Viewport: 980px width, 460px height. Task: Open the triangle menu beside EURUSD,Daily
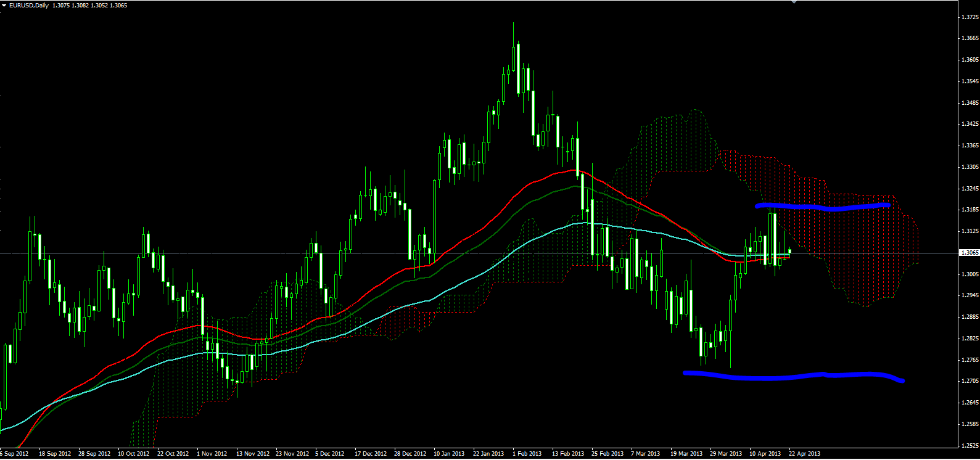pos(4,5)
